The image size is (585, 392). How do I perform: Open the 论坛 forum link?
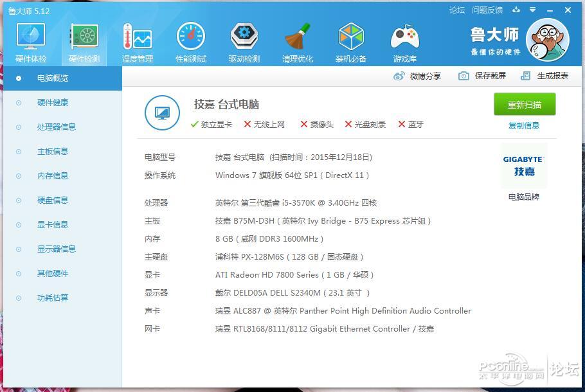(x=457, y=10)
